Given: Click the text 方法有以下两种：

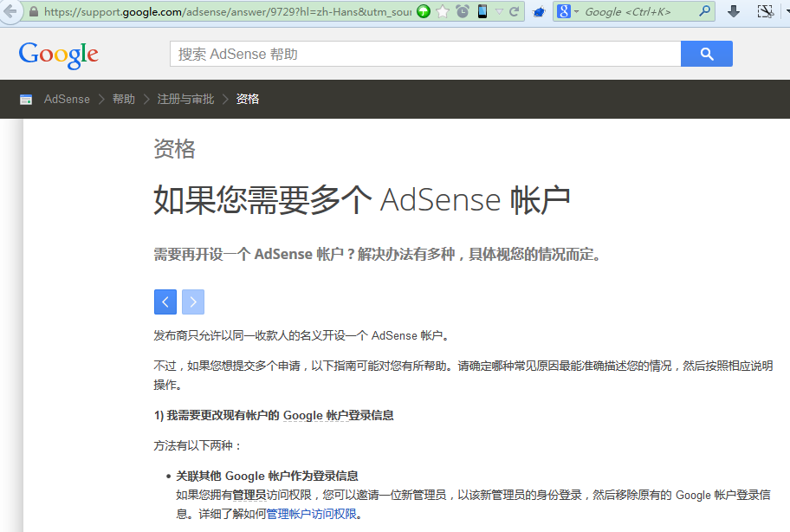Looking at the screenshot, I should click(x=198, y=446).
